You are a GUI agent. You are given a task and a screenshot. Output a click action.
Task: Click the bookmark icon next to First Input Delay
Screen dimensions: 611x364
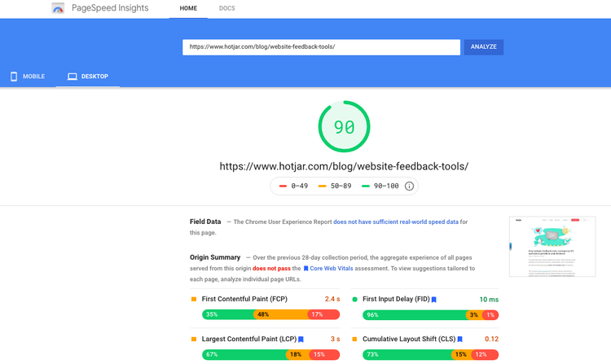point(433,300)
